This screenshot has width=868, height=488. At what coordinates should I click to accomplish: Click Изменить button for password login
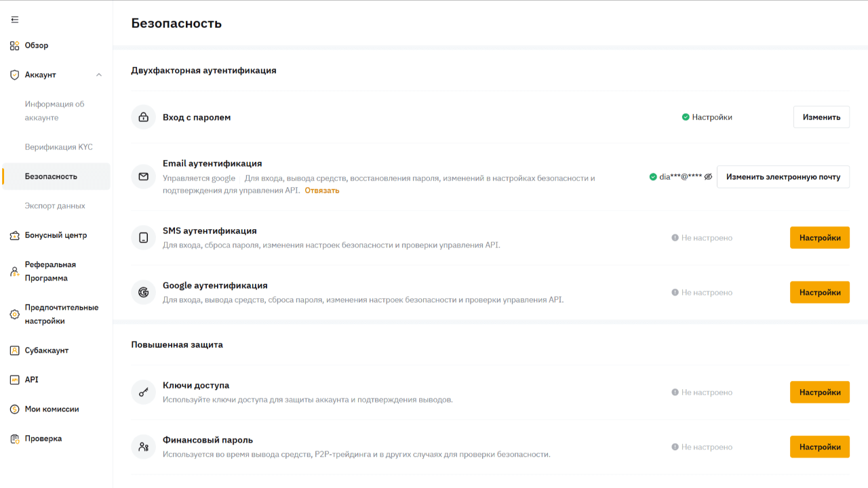pos(821,117)
